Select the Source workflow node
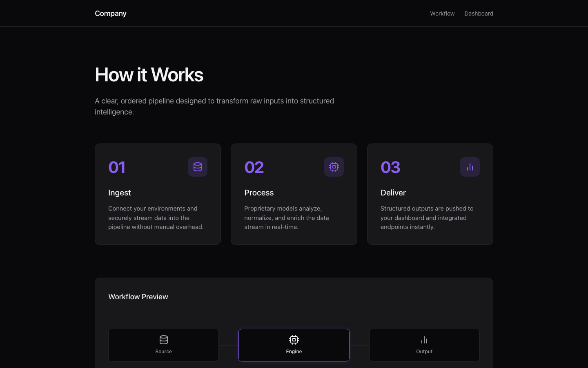This screenshot has width=588, height=368. [163, 345]
